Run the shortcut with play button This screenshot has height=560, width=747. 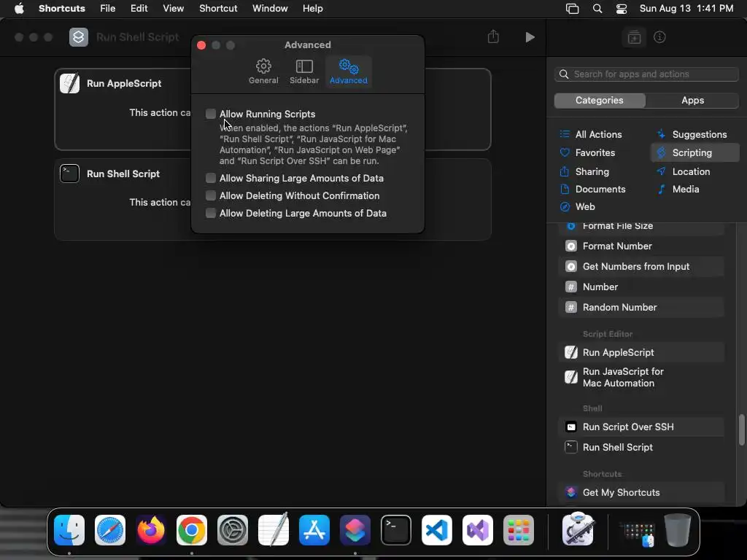pos(530,37)
